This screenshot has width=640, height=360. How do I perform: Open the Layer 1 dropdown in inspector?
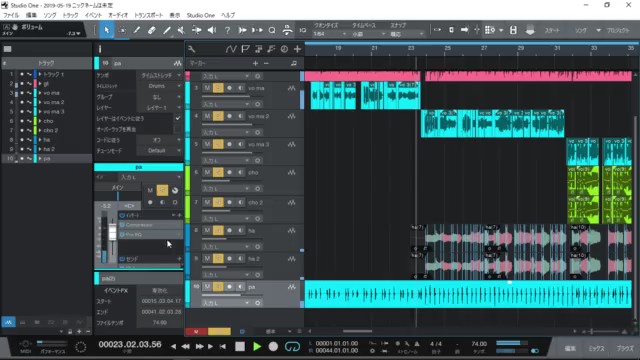click(x=159, y=108)
